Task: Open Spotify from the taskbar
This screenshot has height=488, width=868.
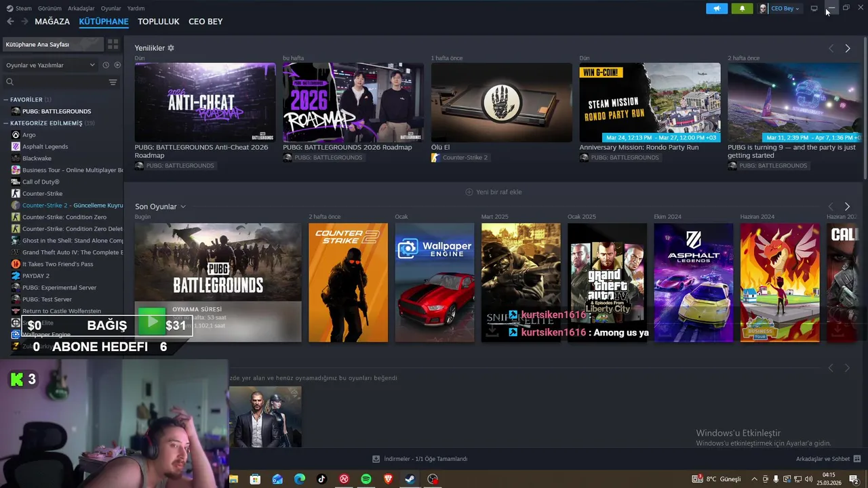Action: pyautogui.click(x=366, y=479)
